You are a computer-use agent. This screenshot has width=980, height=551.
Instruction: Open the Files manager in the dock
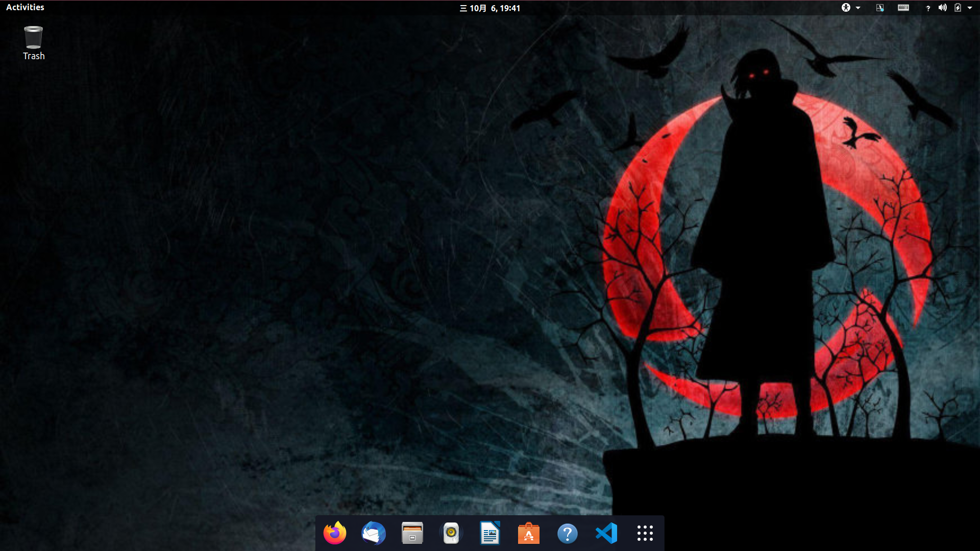tap(412, 533)
